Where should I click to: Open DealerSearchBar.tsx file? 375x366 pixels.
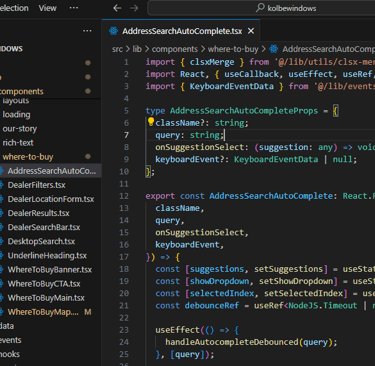[x=44, y=227]
